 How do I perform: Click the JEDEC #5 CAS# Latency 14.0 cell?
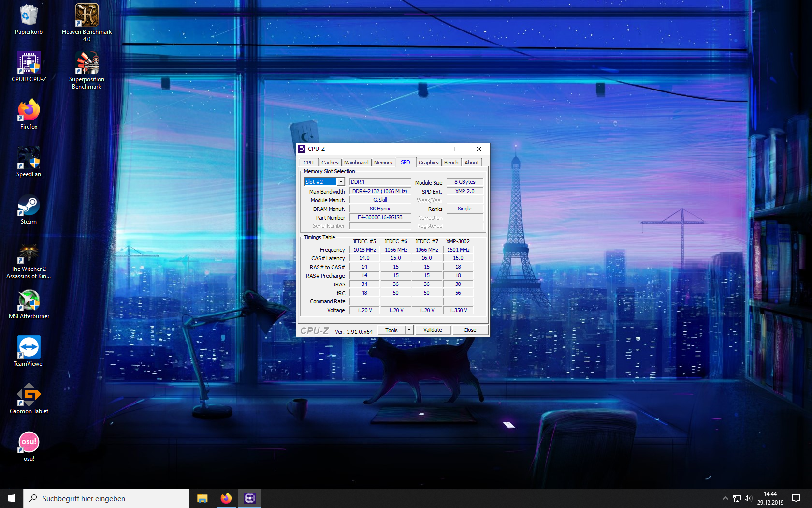tap(364, 258)
